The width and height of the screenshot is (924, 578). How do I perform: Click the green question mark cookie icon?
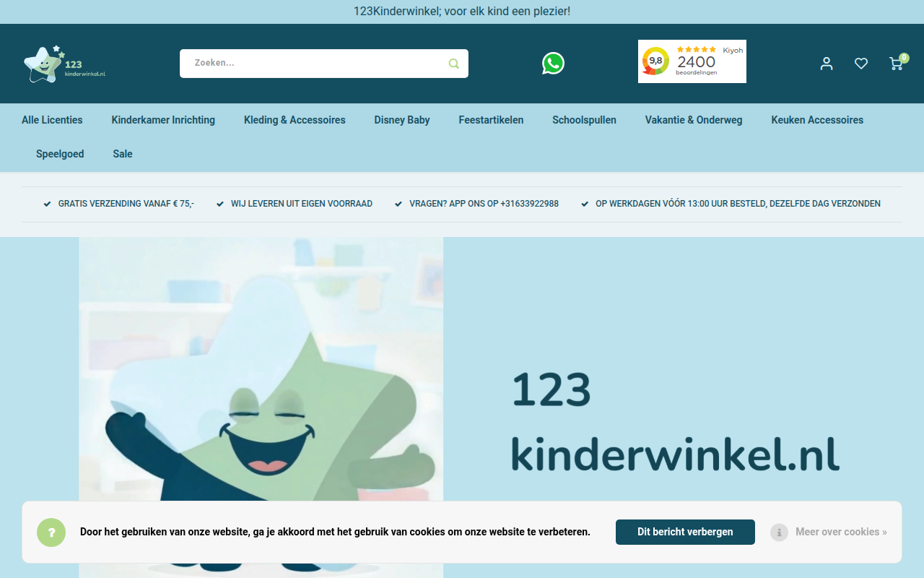click(51, 532)
